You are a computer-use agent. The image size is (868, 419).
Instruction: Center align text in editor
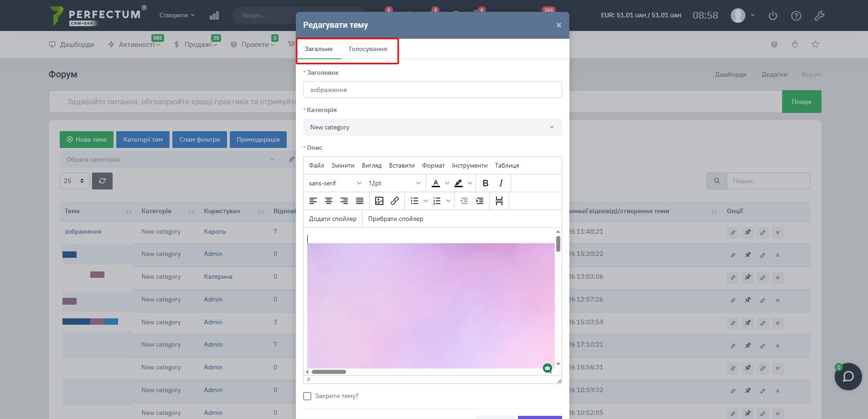329,201
